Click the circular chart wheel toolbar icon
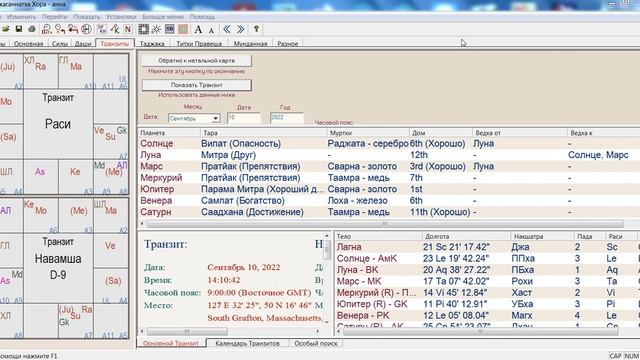Image resolution: width=640 pixels, height=360 pixels. (87, 29)
